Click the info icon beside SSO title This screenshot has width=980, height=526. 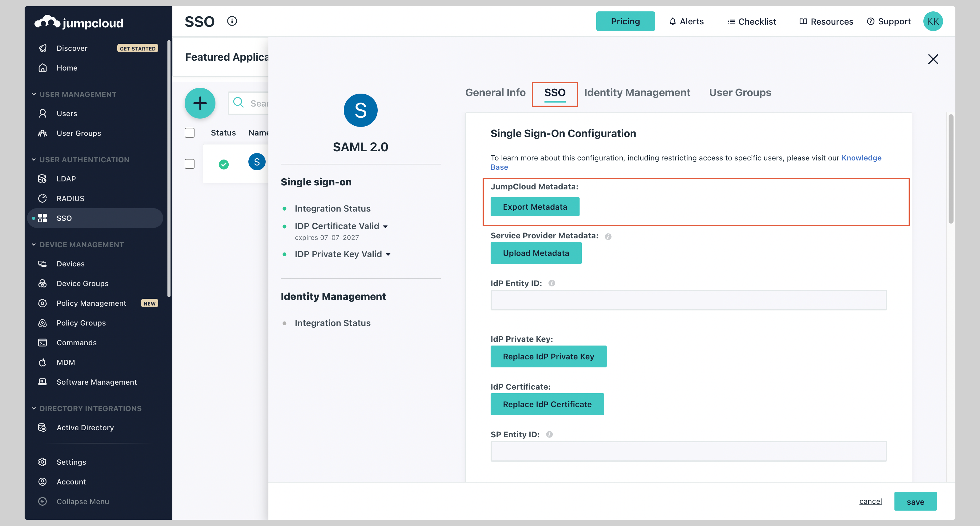pyautogui.click(x=232, y=21)
